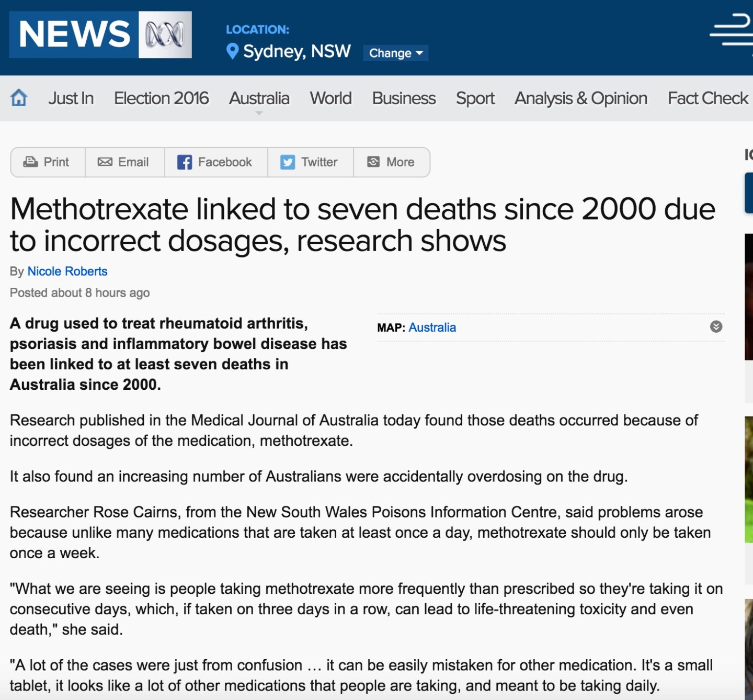Image resolution: width=753 pixels, height=700 pixels.
Task: Click the Print button with printer icon
Action: point(48,162)
